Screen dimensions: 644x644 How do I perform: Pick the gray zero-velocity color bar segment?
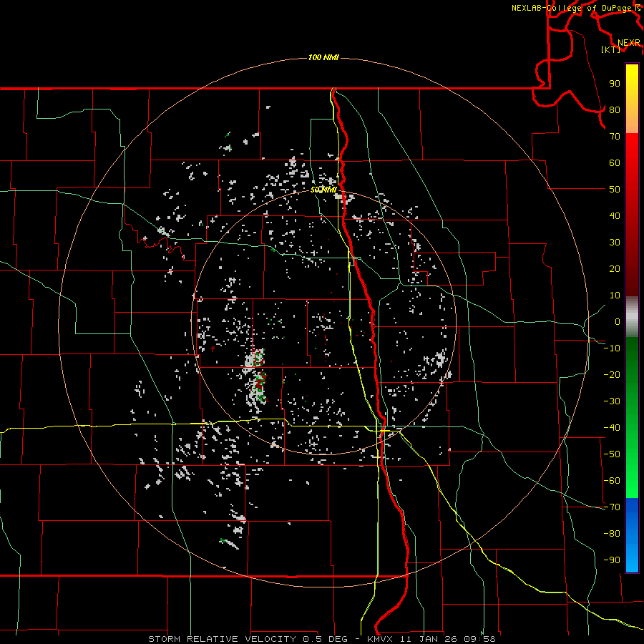coord(632,317)
